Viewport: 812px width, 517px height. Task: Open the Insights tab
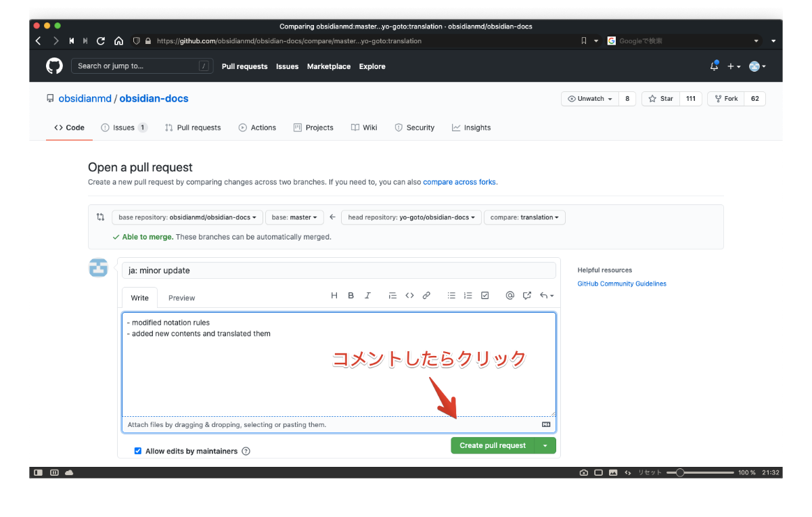click(x=471, y=127)
